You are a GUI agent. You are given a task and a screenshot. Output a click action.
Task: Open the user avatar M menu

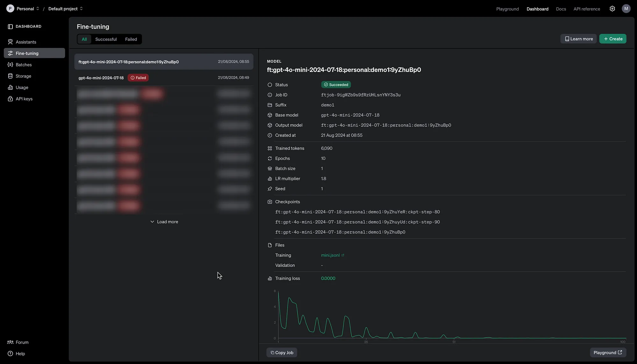tap(626, 9)
